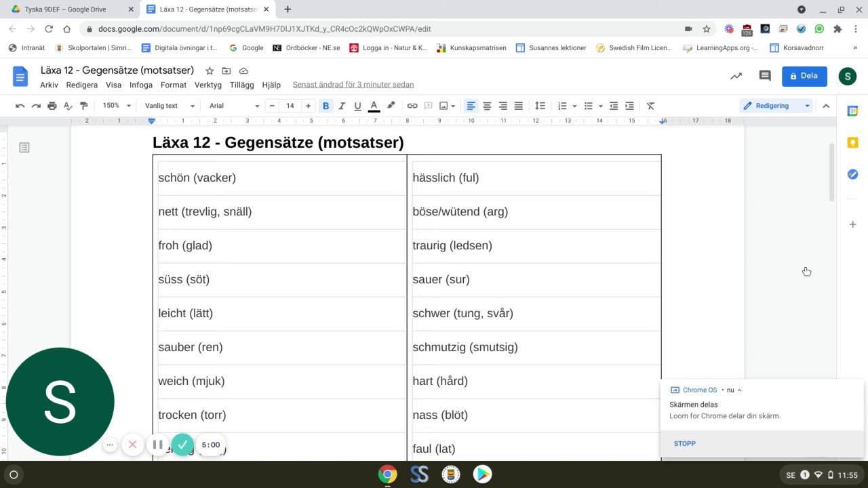The width and height of the screenshot is (868, 488).
Task: Set left text alignment
Action: click(471, 106)
